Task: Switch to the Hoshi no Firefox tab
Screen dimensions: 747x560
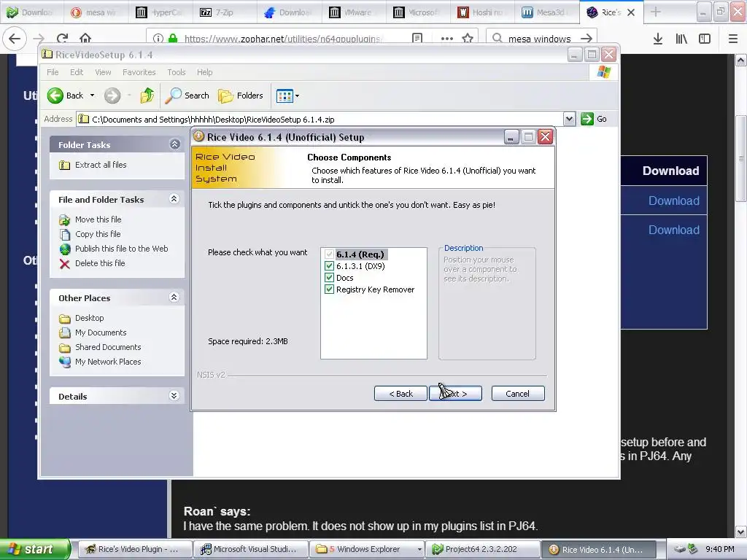Action: point(481,12)
